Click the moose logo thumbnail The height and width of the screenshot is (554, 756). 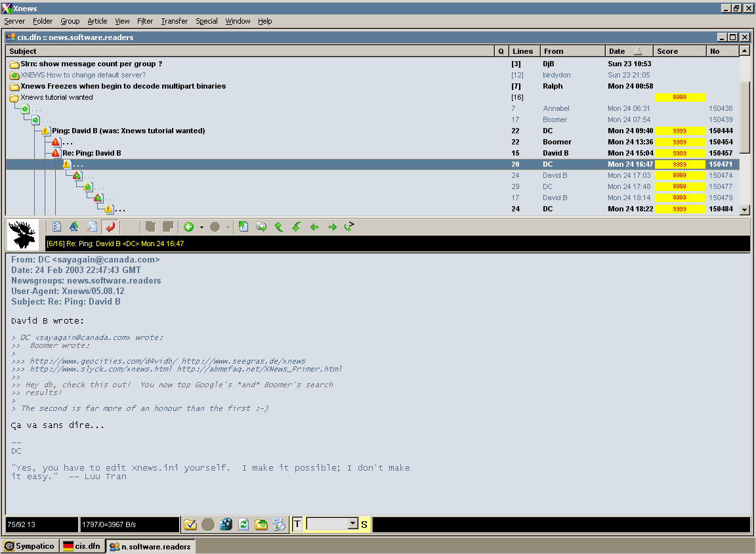click(x=22, y=234)
